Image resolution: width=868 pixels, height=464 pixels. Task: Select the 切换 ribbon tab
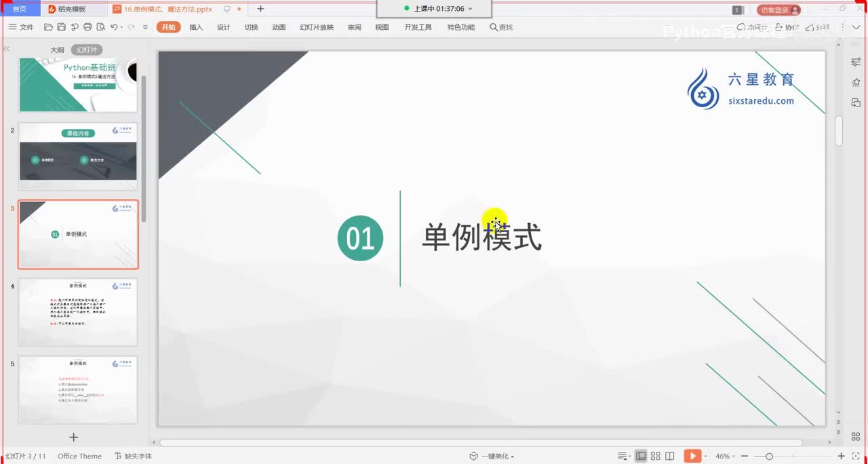(x=251, y=27)
